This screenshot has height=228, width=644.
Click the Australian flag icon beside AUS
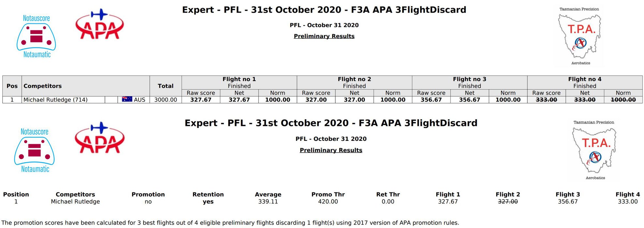[127, 99]
